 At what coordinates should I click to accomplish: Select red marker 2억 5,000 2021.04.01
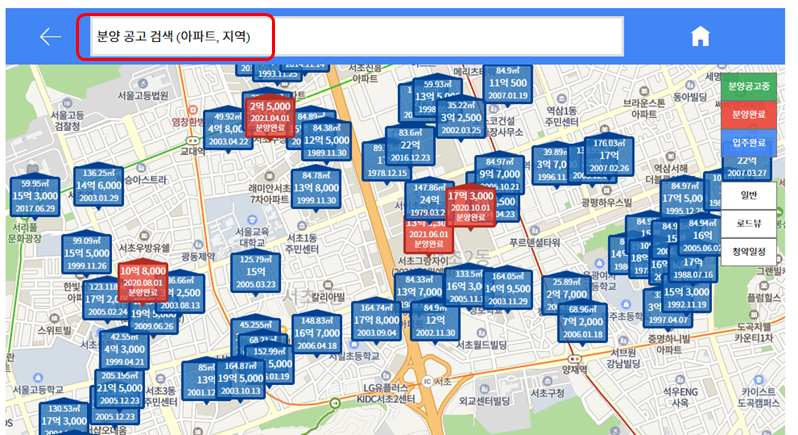pos(270,117)
